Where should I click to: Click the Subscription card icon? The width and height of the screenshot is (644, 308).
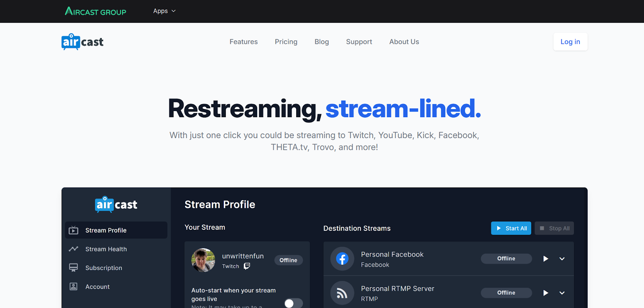point(73,268)
